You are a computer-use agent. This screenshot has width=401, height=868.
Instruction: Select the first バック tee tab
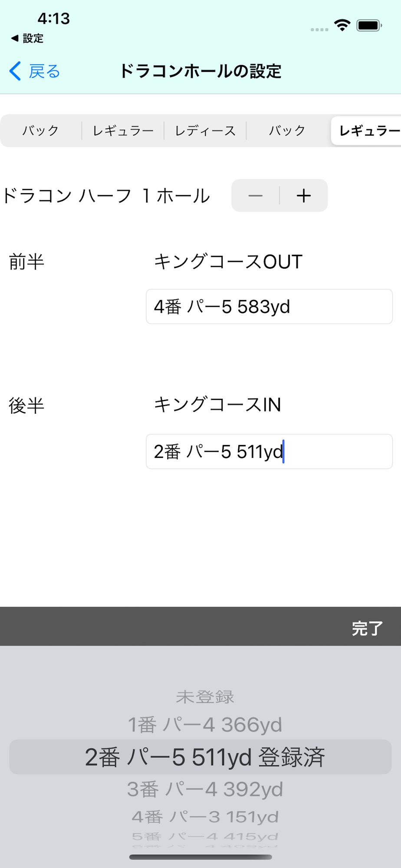[x=41, y=131]
